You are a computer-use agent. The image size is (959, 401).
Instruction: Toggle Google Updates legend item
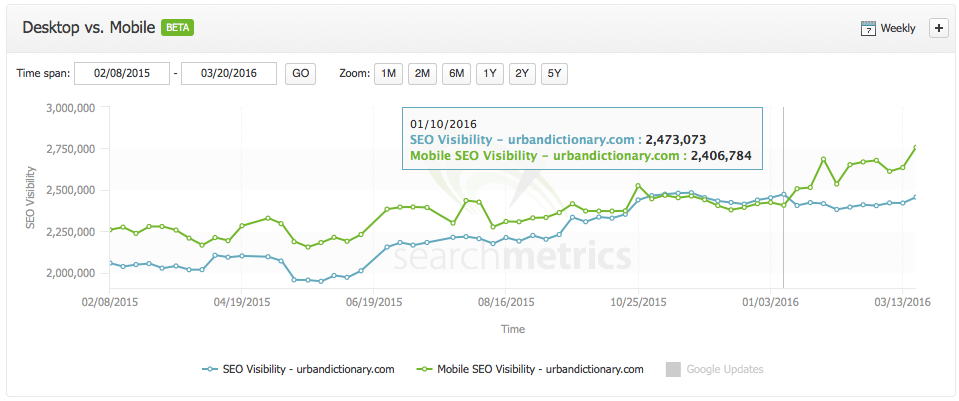pos(714,369)
